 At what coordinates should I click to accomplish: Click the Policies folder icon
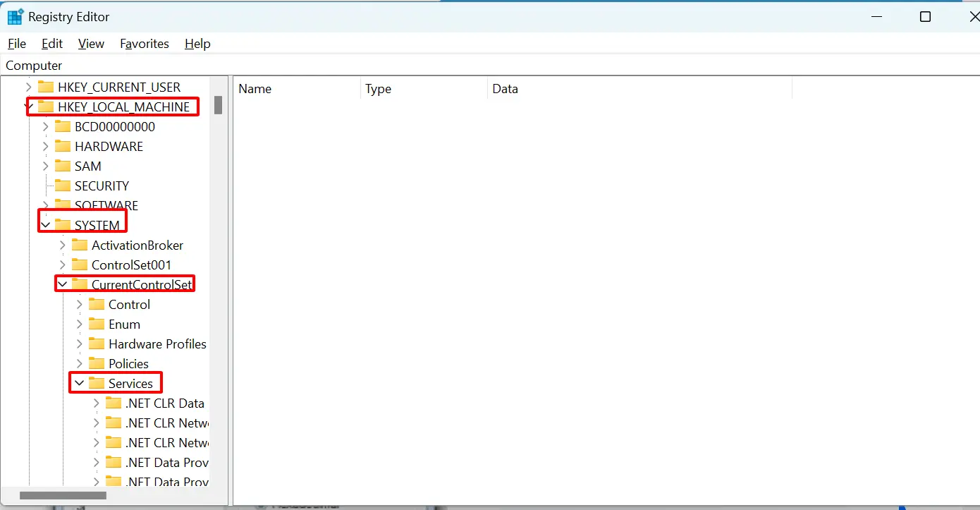[x=97, y=363]
